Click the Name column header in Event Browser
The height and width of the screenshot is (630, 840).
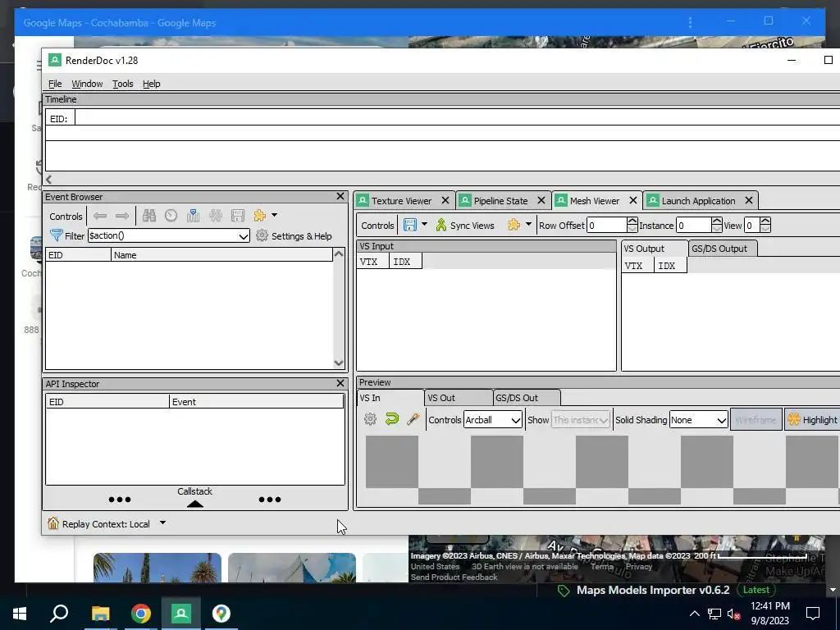point(221,255)
